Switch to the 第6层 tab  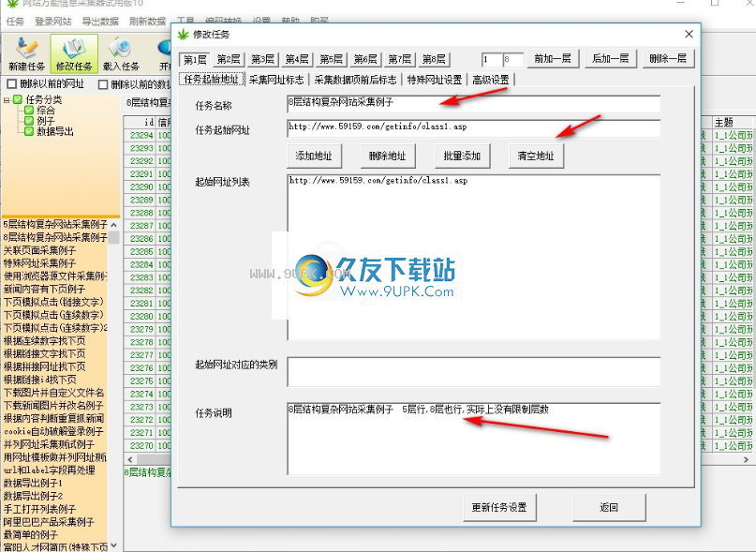pos(365,59)
